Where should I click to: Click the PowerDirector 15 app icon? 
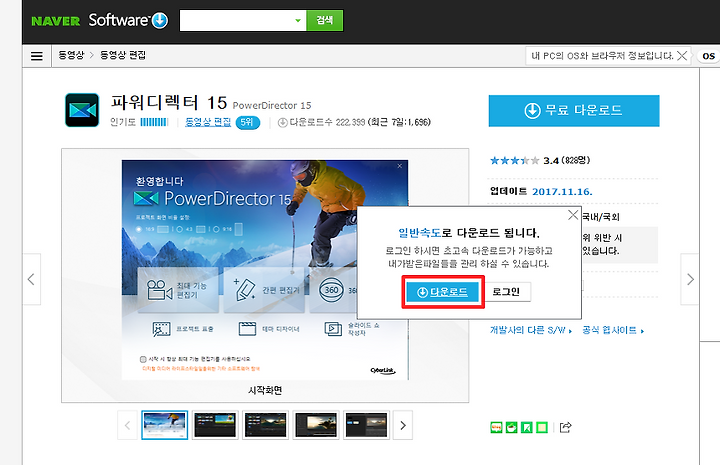(x=82, y=110)
